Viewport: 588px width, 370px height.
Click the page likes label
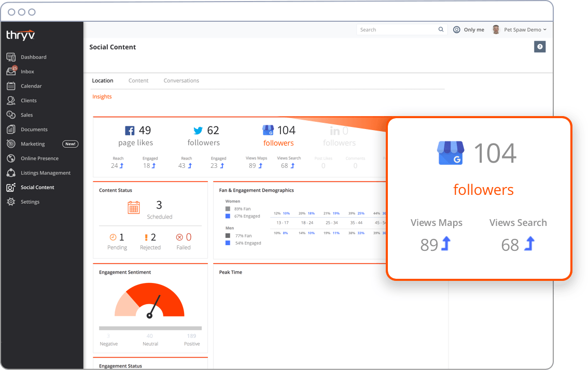(x=136, y=143)
